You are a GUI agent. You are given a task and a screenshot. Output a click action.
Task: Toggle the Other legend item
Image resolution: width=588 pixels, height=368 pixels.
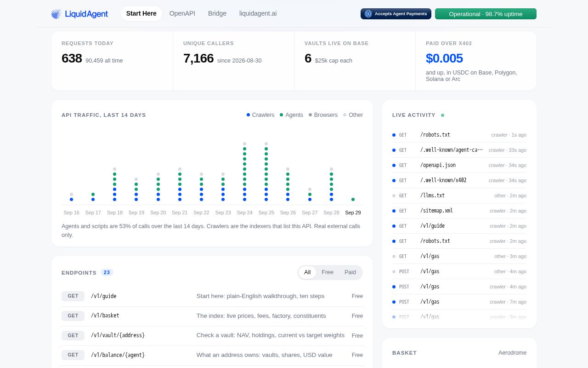click(353, 115)
